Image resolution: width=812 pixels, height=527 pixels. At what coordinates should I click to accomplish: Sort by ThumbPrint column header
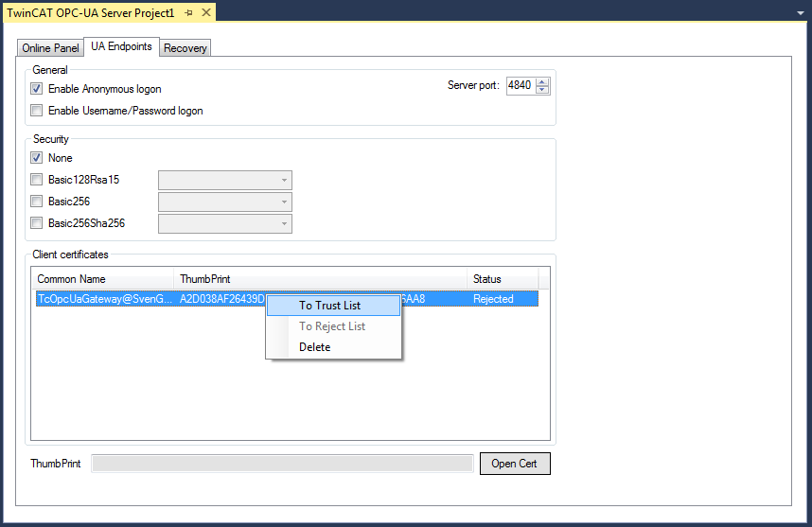[x=320, y=279]
